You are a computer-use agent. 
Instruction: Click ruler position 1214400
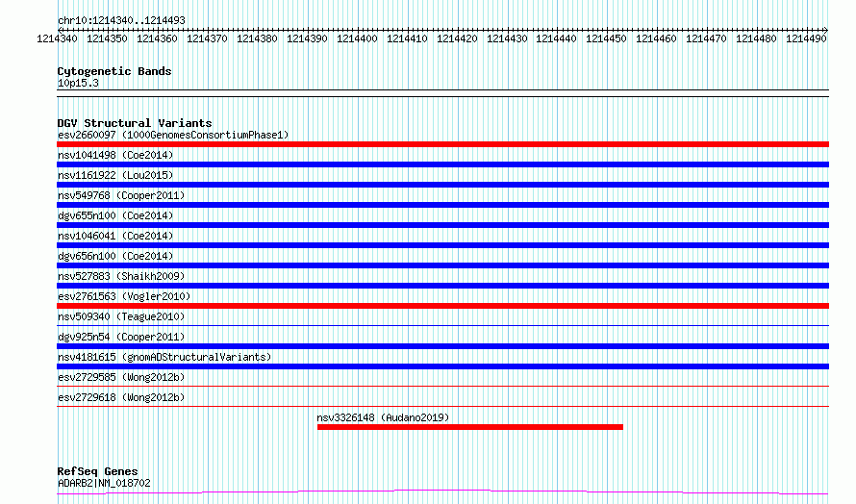click(x=357, y=38)
